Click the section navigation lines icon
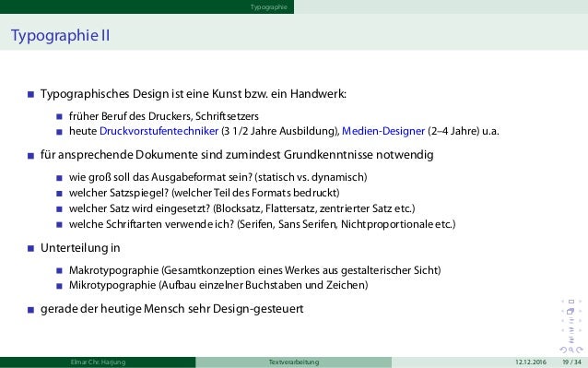The image size is (588, 368). tap(571, 330)
